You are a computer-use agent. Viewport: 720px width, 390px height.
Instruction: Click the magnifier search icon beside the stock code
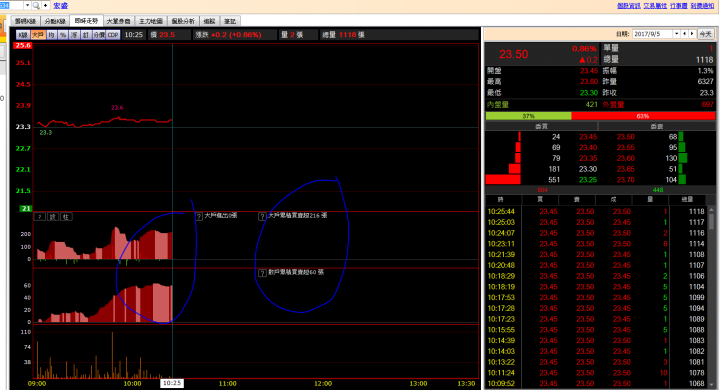point(36,6)
